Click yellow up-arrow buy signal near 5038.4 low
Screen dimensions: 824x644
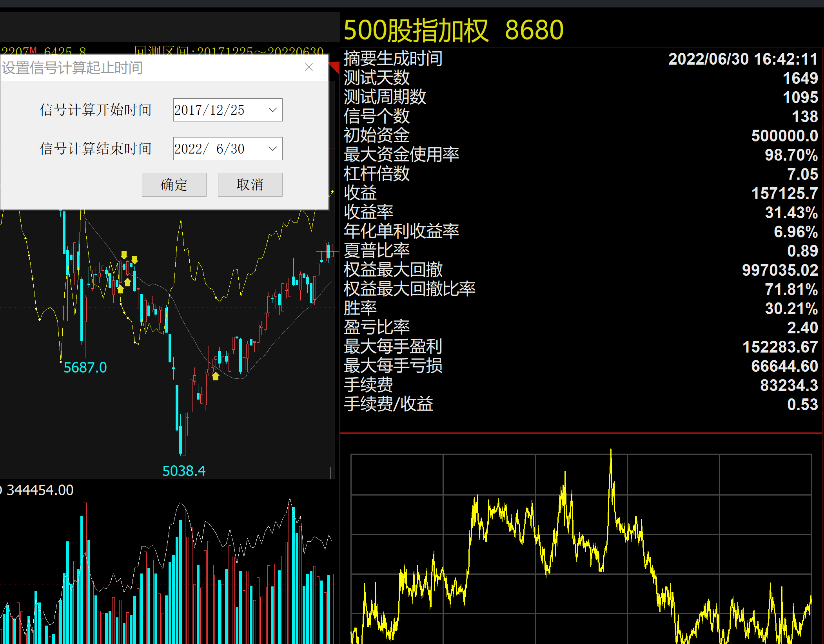216,376
